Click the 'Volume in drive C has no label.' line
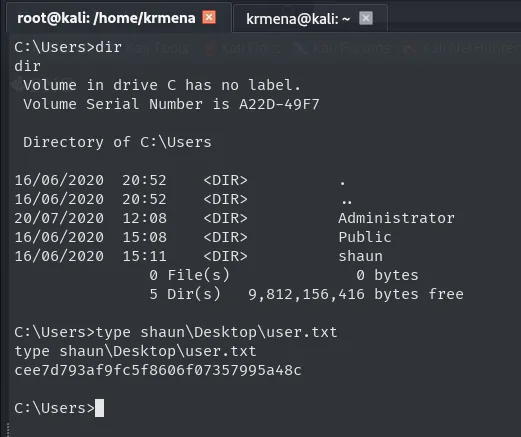Screen dimensions: 521x437 162,85
